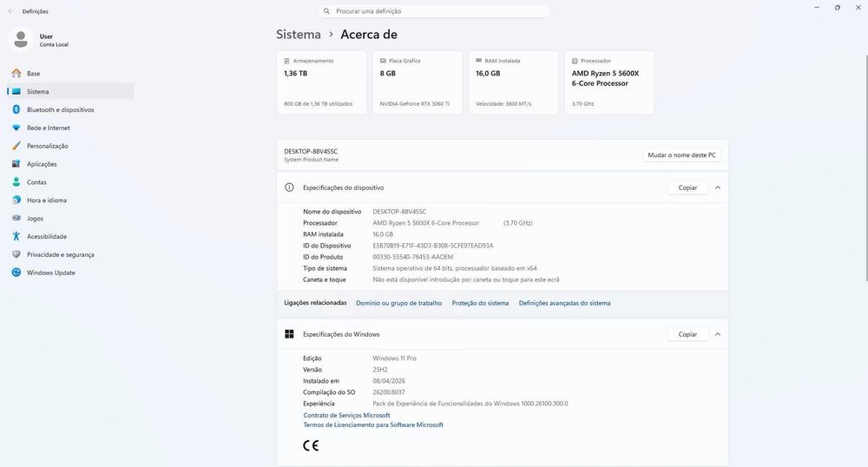
Task: Click the Privacidade e segurança shield icon
Action: click(x=16, y=254)
